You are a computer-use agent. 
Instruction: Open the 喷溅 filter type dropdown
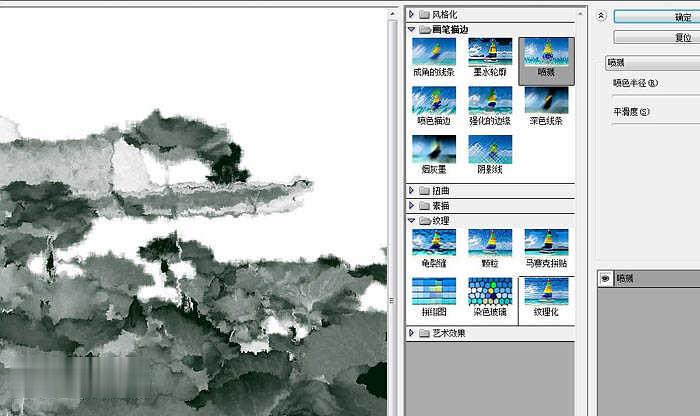[x=653, y=63]
